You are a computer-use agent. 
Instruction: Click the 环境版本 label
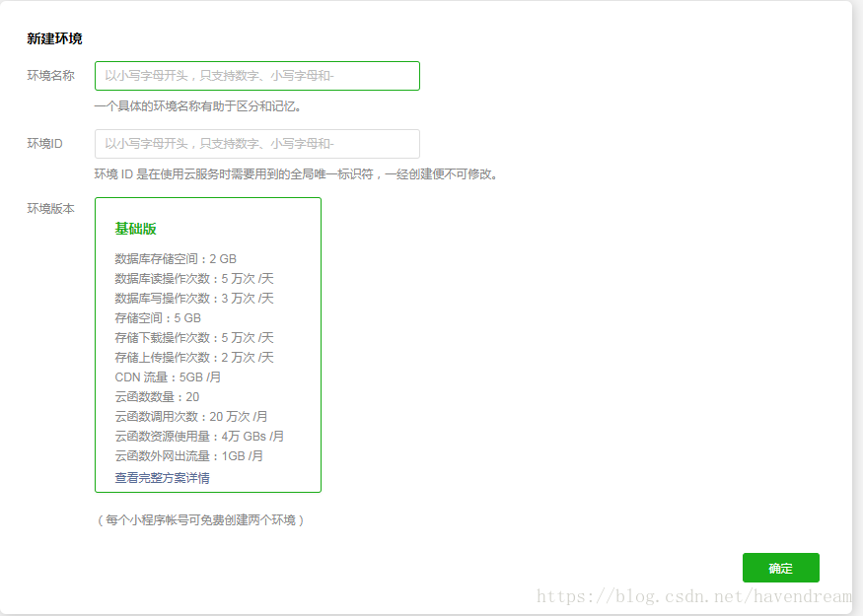click(x=50, y=208)
